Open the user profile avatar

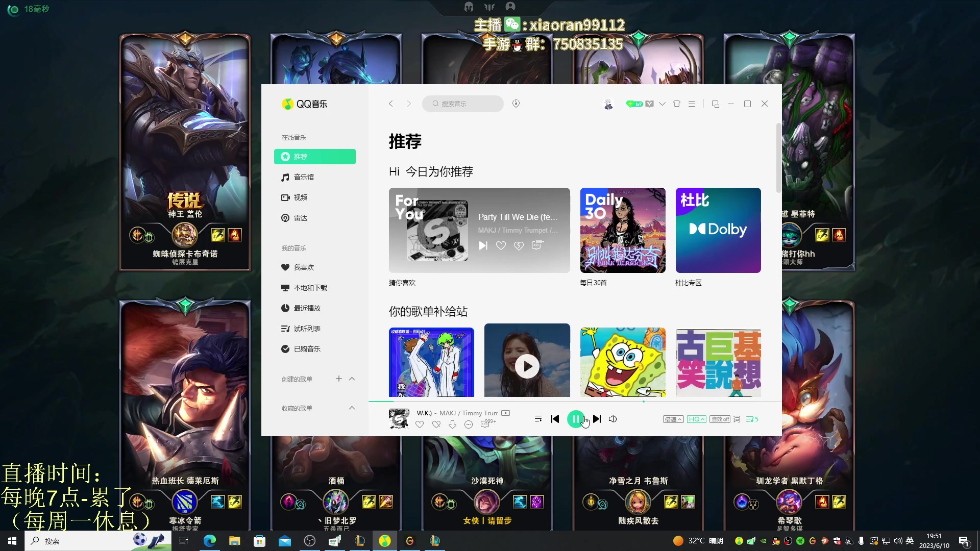click(x=608, y=104)
